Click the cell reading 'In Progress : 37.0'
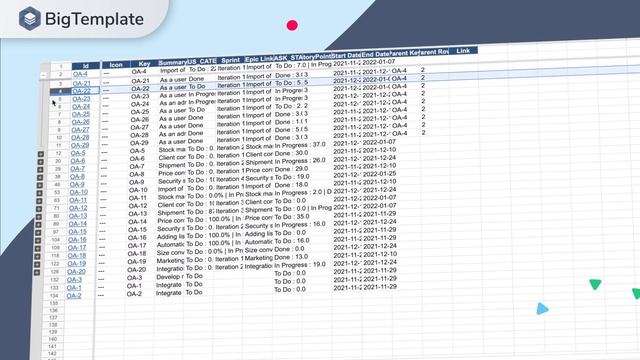The height and width of the screenshot is (360, 640). (300, 145)
